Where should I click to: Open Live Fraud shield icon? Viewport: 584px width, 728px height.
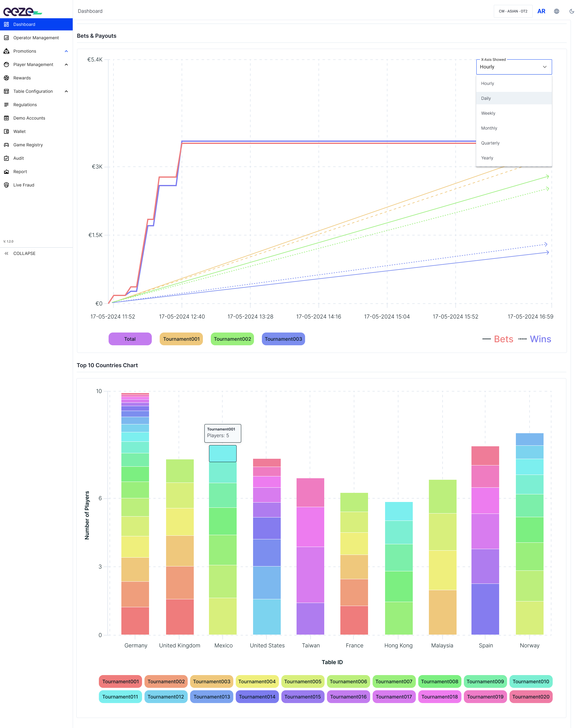tap(6, 185)
